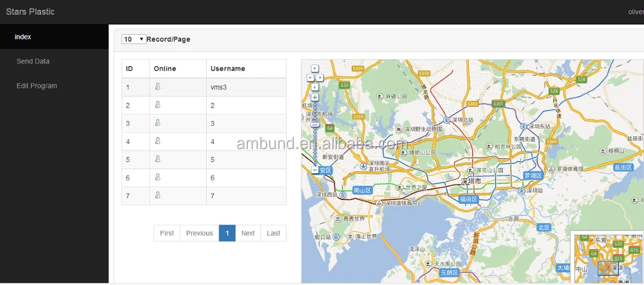The height and width of the screenshot is (285, 644).
Task: Click the S301 road marker on map
Action: 498,104
